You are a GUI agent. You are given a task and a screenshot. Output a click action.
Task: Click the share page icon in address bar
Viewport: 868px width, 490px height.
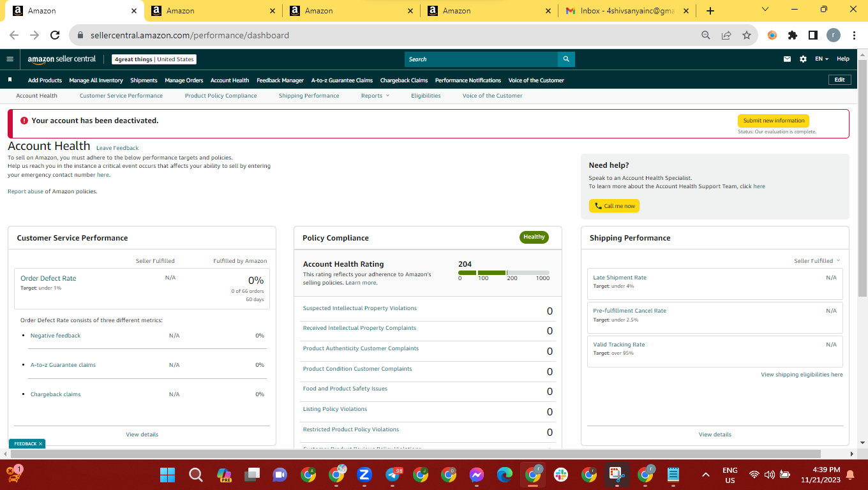726,36
